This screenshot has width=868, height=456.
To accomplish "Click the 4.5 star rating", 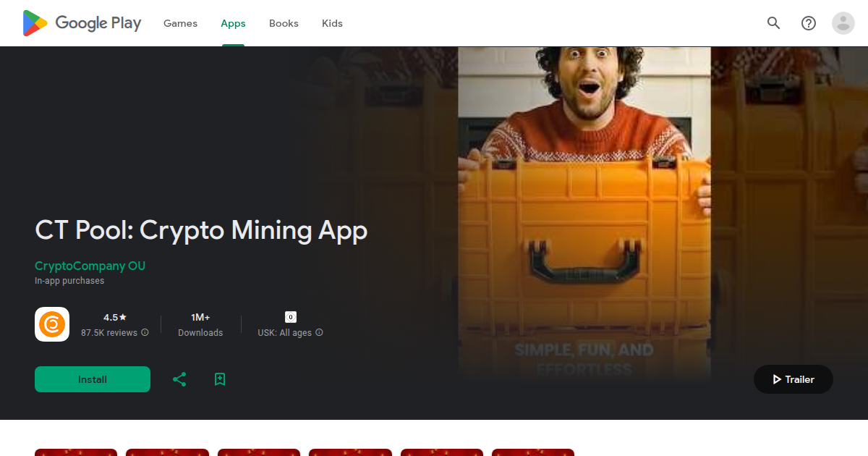I will tap(115, 317).
